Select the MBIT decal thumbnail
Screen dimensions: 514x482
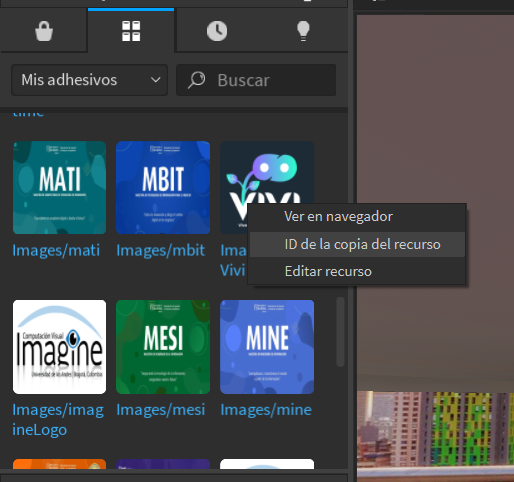coord(163,188)
